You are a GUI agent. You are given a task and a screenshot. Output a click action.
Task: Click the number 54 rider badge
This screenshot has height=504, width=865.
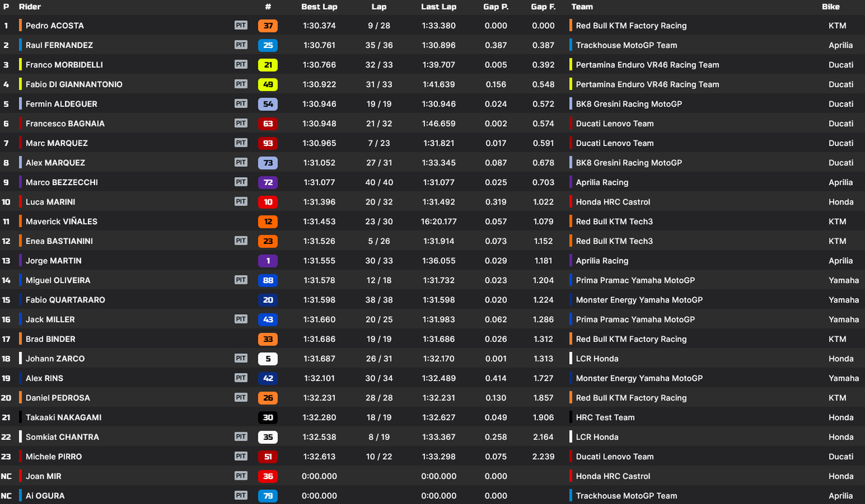(x=268, y=104)
